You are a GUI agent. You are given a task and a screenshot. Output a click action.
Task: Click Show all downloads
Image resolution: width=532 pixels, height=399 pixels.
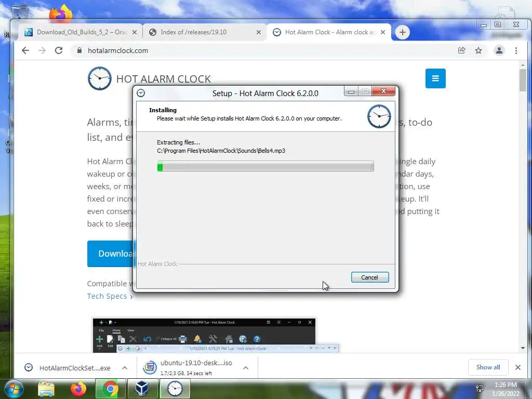488,367
